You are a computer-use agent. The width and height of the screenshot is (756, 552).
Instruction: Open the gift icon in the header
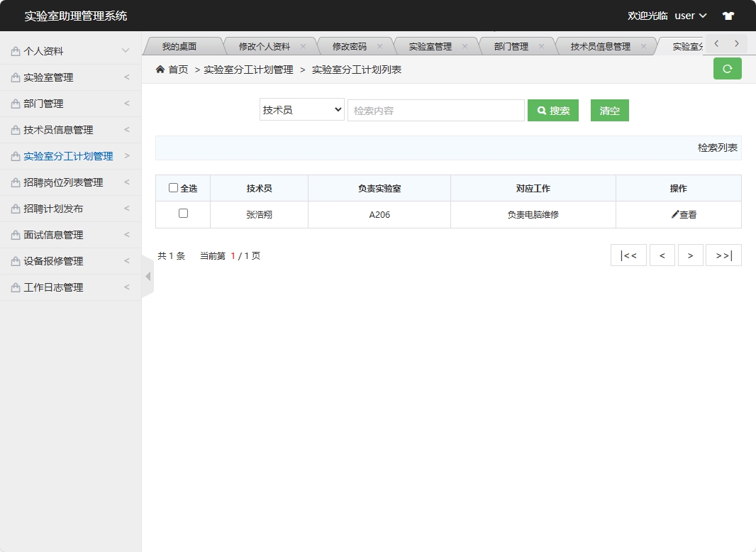tap(728, 15)
